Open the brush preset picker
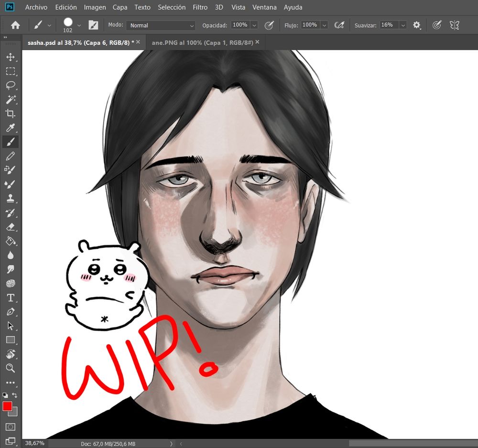478x448 pixels. point(79,26)
